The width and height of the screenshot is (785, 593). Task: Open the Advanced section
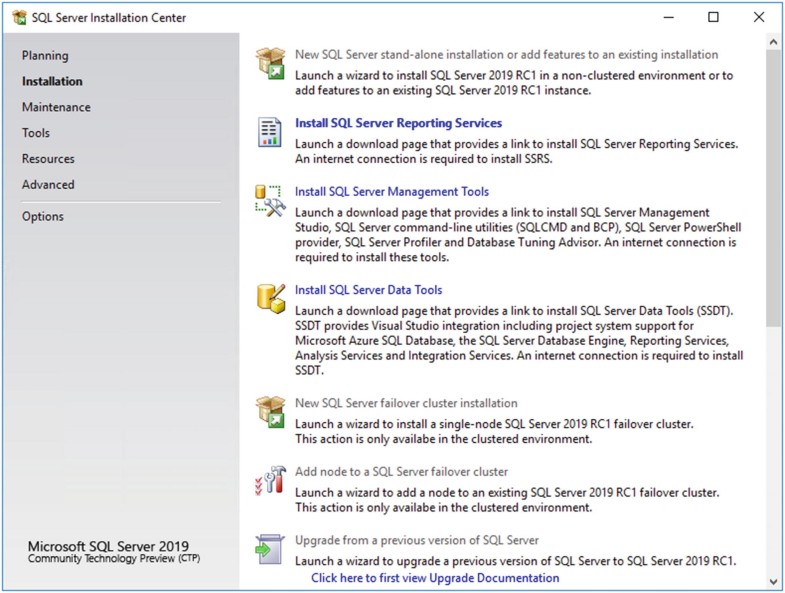pyautogui.click(x=48, y=185)
